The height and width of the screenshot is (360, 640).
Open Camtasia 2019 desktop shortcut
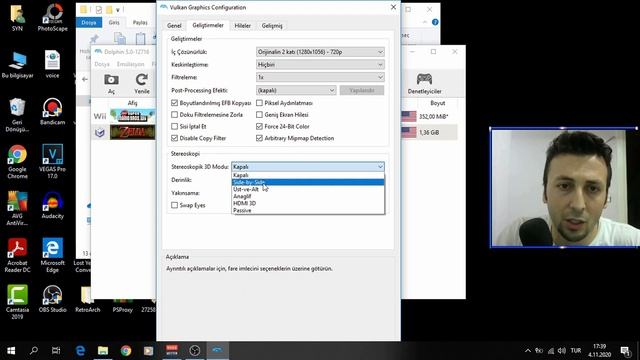[17, 302]
